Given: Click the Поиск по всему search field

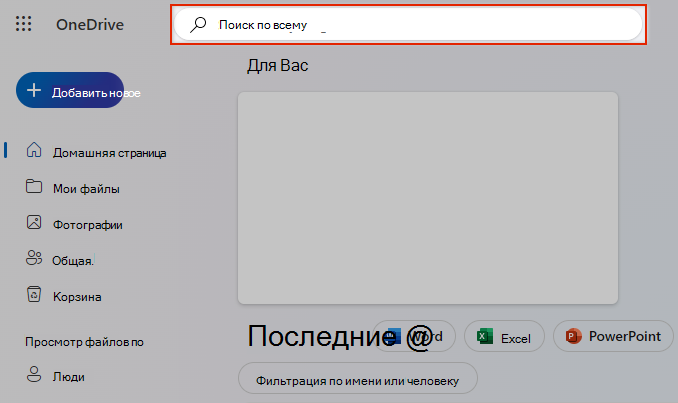Looking at the screenshot, I should tap(408, 25).
